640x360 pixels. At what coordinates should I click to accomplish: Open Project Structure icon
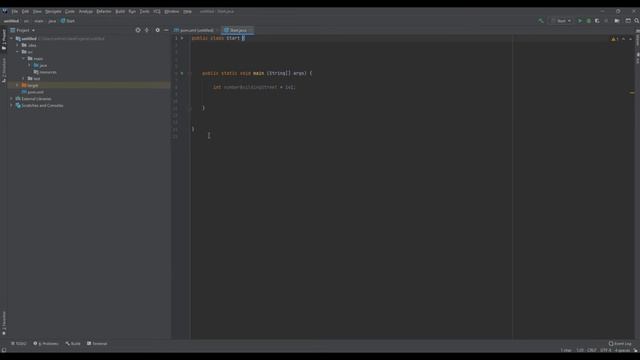tap(617, 21)
